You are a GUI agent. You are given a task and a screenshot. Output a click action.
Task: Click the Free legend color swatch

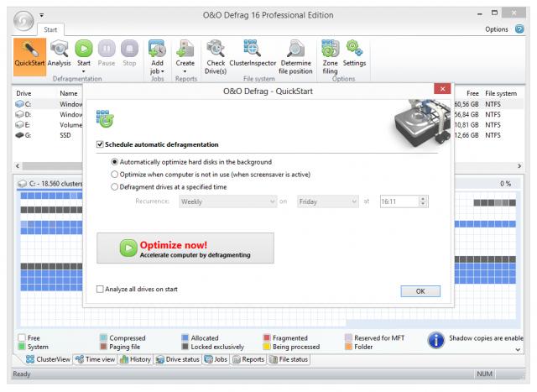coord(22,338)
